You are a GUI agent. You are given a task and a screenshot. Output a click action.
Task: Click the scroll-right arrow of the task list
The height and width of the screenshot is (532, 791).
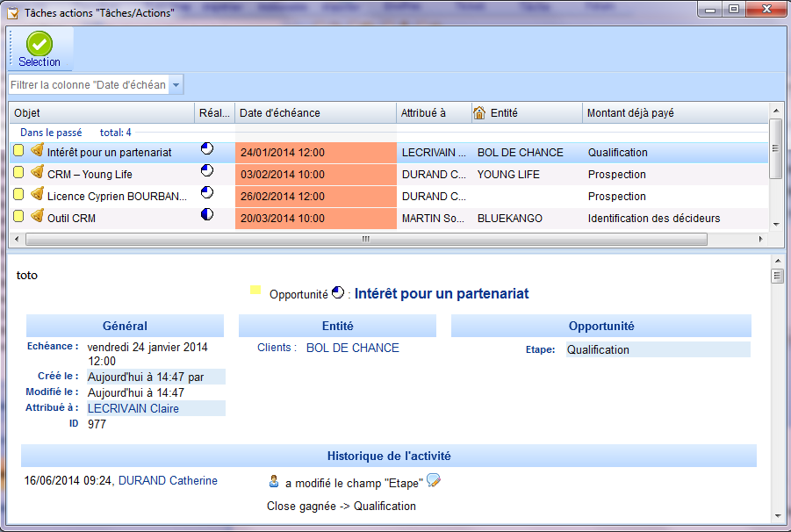coord(761,239)
